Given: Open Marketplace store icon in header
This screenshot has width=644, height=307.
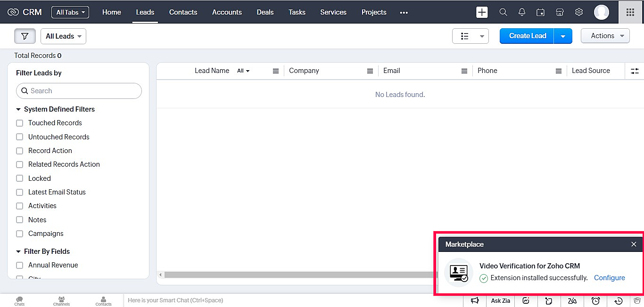Looking at the screenshot, I should [560, 12].
